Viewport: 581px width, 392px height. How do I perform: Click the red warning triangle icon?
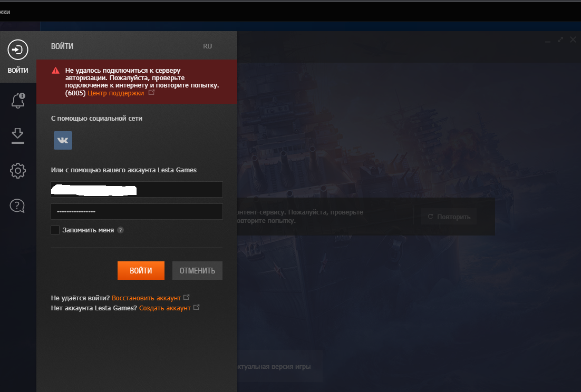(x=55, y=71)
